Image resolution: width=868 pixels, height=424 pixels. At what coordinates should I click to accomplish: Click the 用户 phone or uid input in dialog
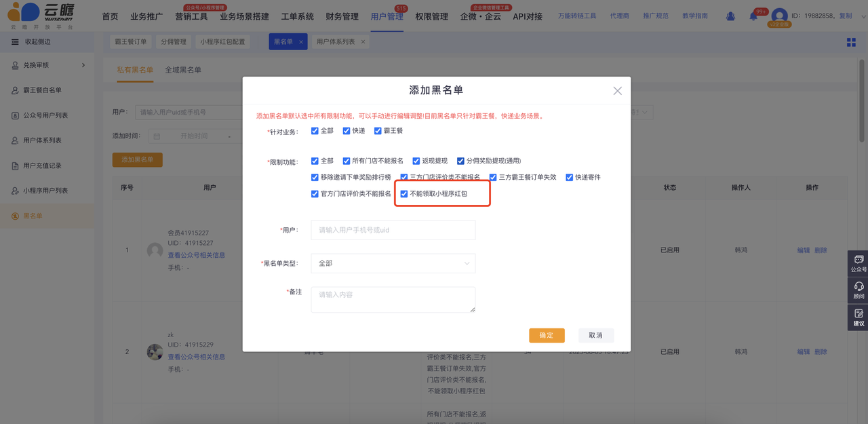coord(393,230)
